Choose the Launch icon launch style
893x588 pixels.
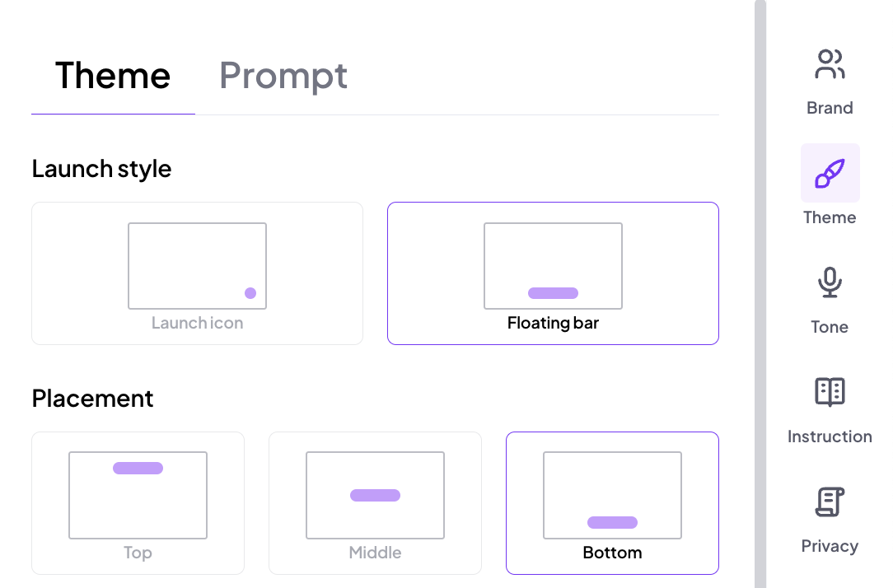[197, 273]
